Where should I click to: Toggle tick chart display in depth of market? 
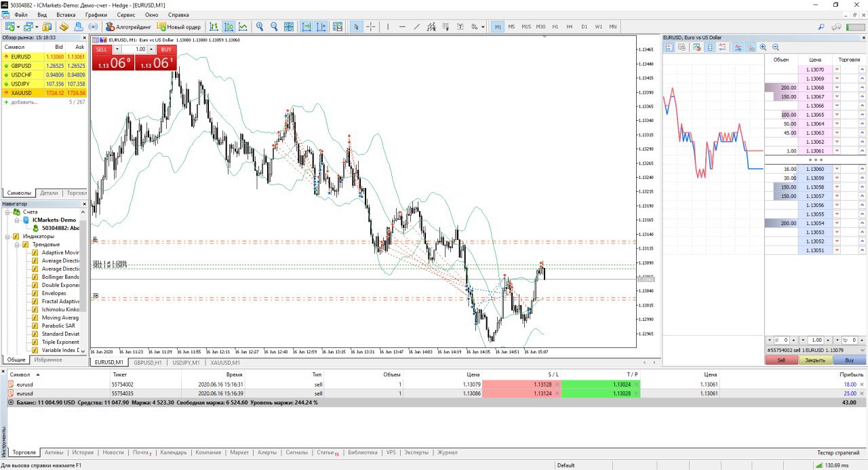click(669, 47)
